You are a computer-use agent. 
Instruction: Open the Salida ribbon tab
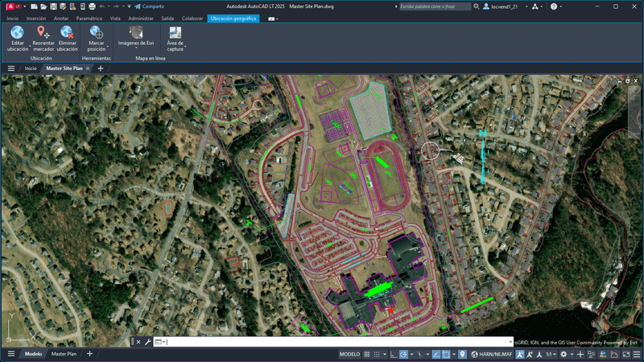(x=167, y=19)
